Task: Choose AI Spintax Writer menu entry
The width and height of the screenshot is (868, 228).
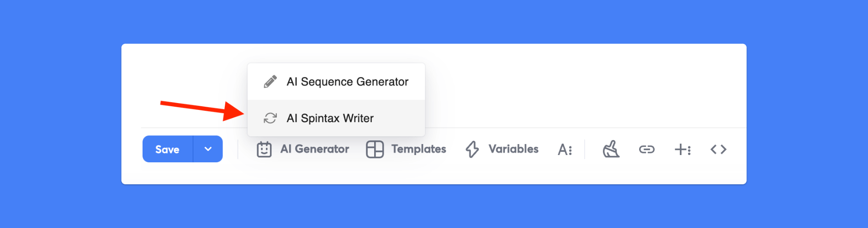Action: (x=330, y=118)
